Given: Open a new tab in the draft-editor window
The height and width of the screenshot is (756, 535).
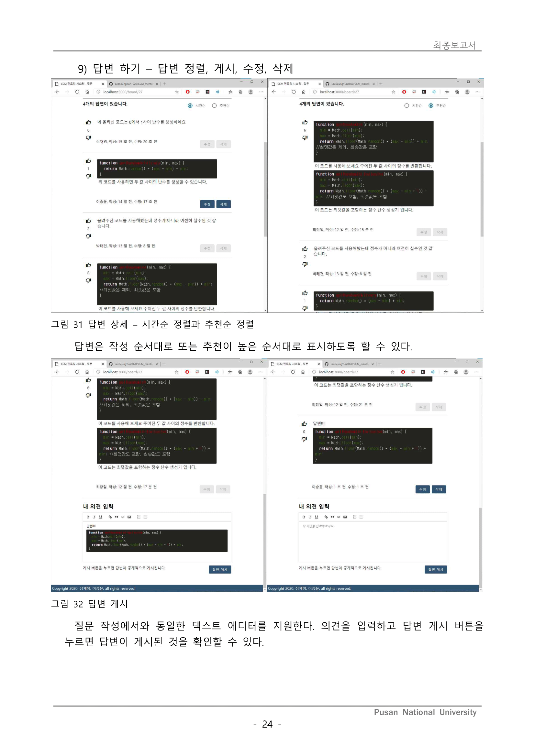Looking at the screenshot, I should coord(164,364).
